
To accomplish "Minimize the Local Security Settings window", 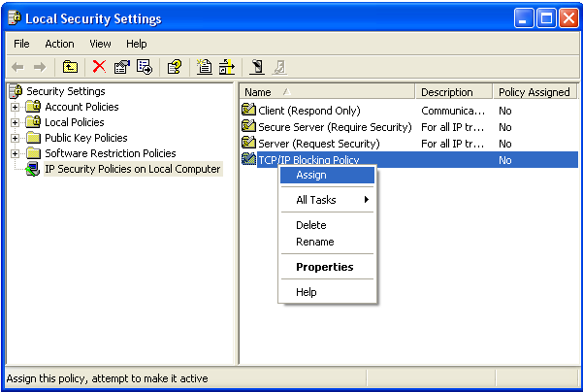I will (524, 17).
